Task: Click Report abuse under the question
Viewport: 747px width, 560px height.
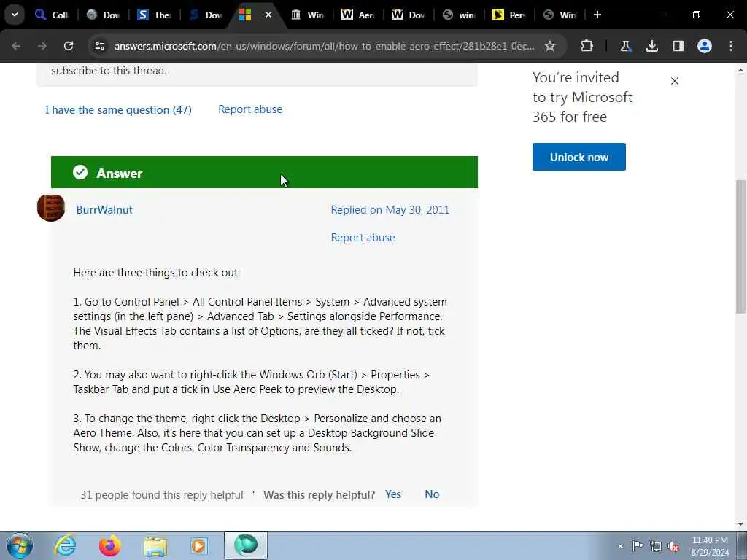Action: pos(250,109)
